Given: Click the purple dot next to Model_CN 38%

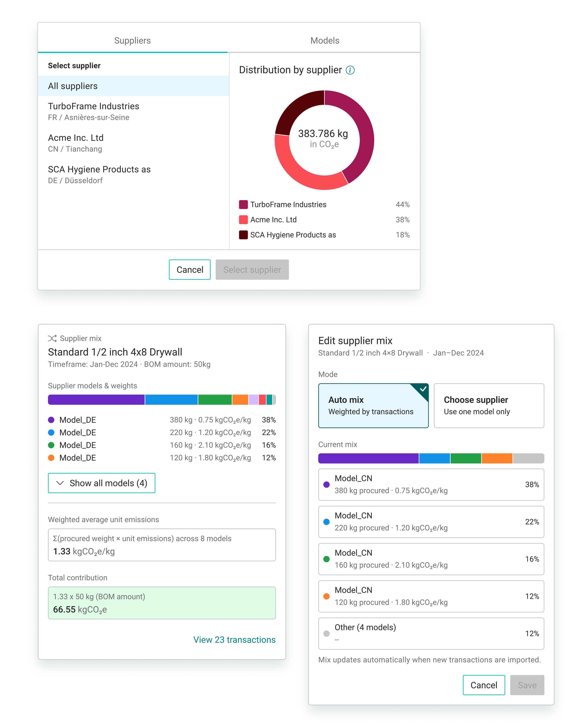Looking at the screenshot, I should coord(326,484).
